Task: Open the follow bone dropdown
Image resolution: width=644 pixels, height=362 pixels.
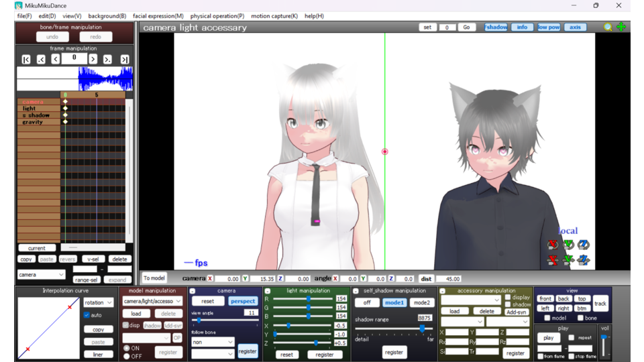Action: (213, 342)
